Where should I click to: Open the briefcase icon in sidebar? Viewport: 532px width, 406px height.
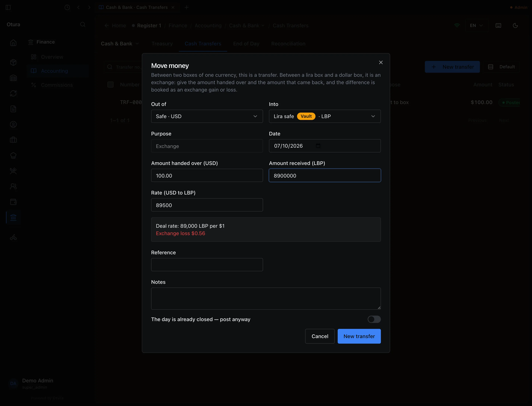click(x=13, y=140)
